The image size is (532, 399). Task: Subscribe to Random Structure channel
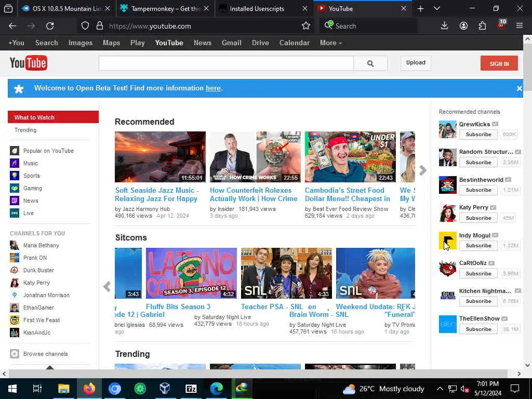pyautogui.click(x=478, y=163)
